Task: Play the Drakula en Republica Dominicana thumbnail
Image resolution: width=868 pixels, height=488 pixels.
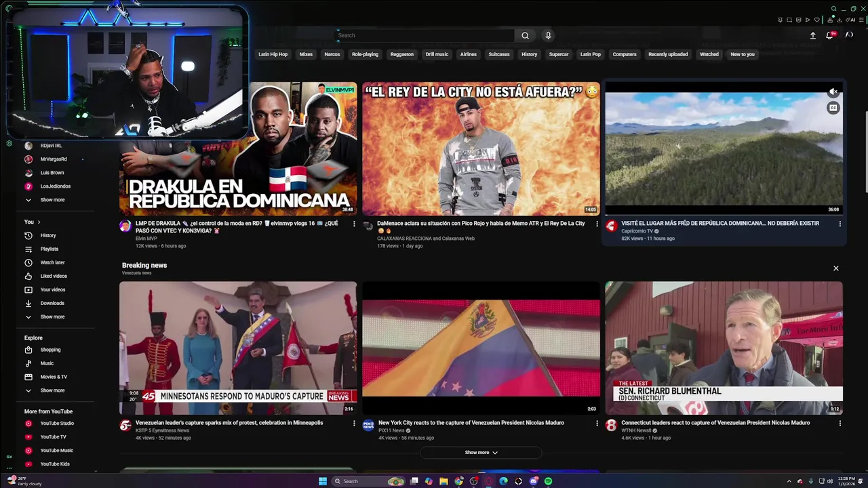Action: (x=238, y=149)
